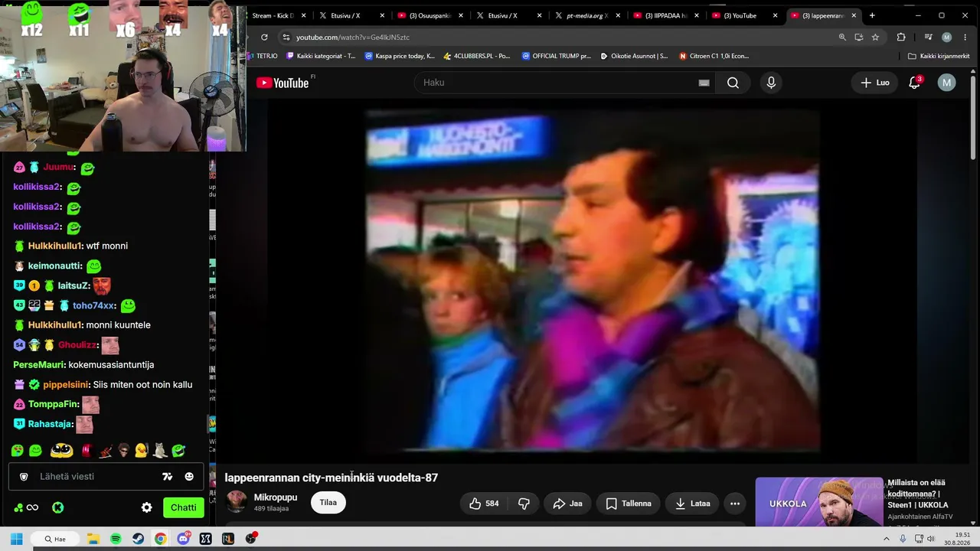980x551 pixels.
Task: Click the green Kick badge icon below chat
Action: coord(57,507)
